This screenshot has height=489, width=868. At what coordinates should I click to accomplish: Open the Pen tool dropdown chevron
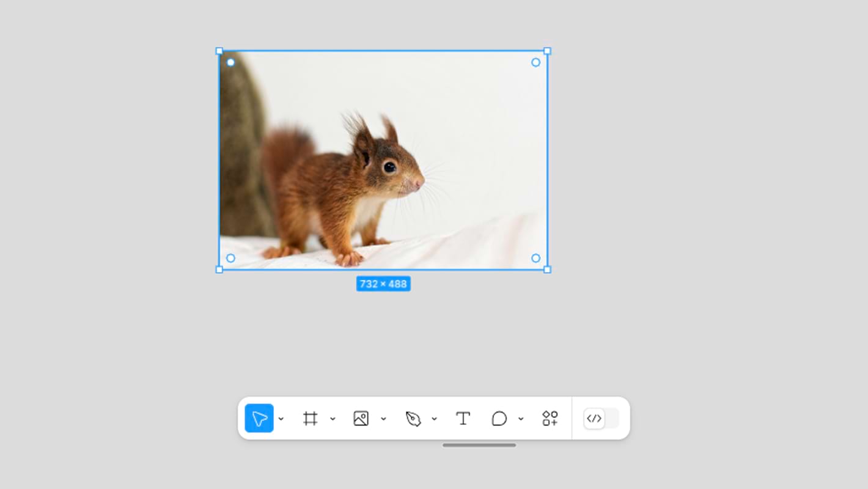tap(434, 419)
